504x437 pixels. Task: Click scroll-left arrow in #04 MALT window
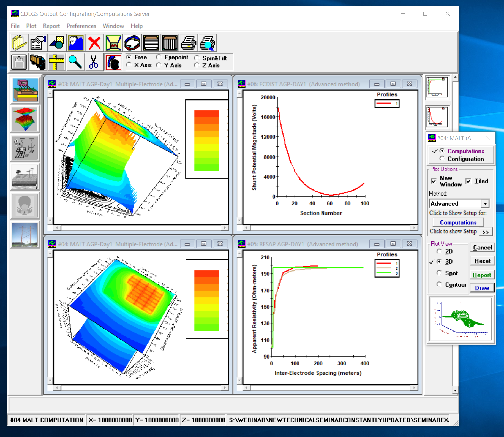click(x=57, y=388)
